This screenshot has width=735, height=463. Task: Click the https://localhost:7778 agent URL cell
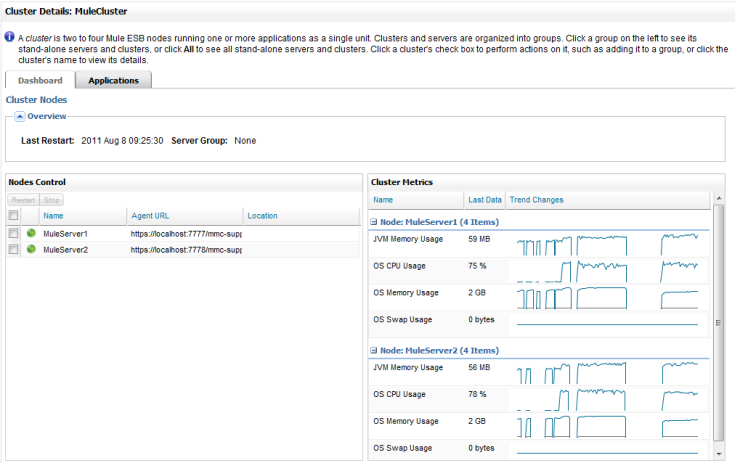point(186,250)
